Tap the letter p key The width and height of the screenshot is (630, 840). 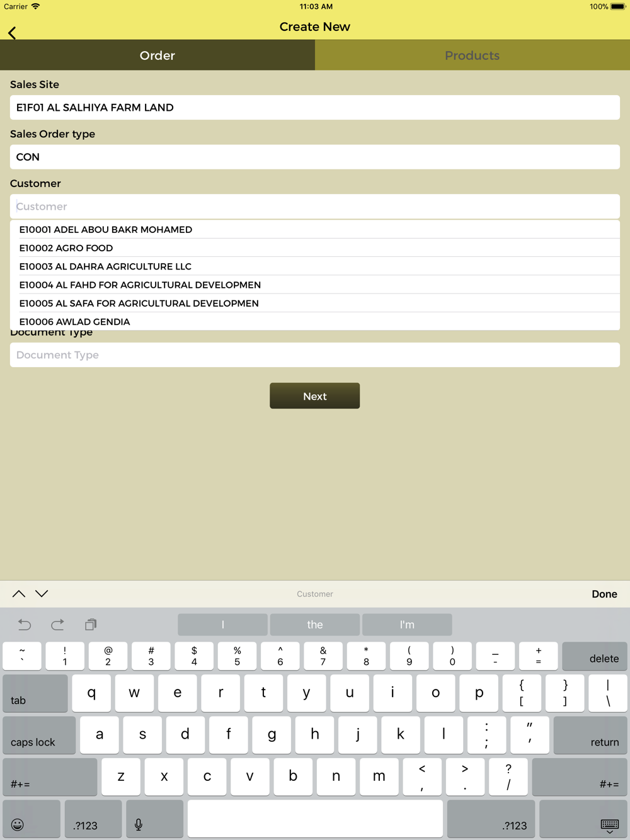(479, 693)
